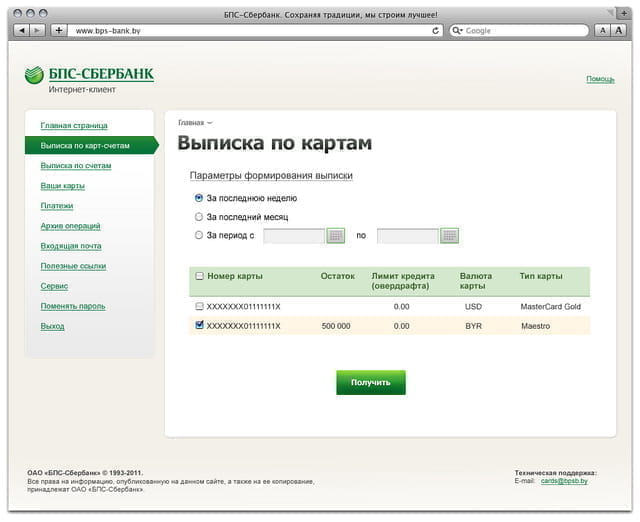
Task: Click the 'Валюта карты' column header
Action: click(x=476, y=281)
